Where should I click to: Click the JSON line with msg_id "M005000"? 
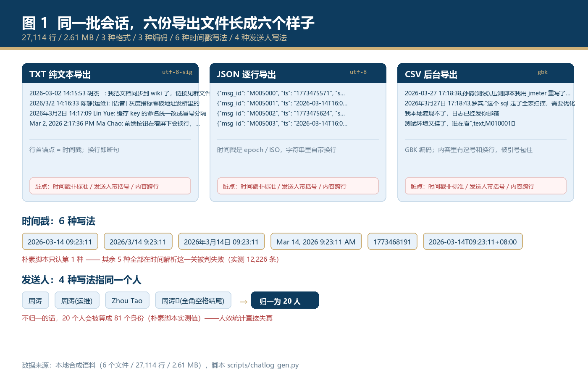click(281, 93)
